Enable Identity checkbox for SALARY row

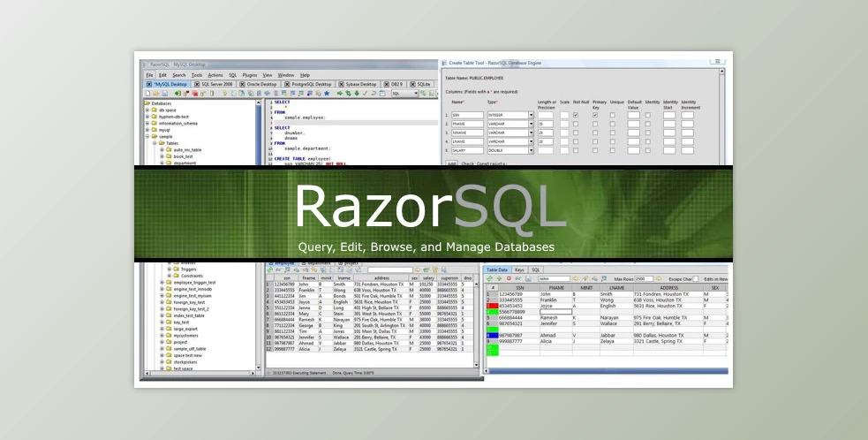pos(647,151)
